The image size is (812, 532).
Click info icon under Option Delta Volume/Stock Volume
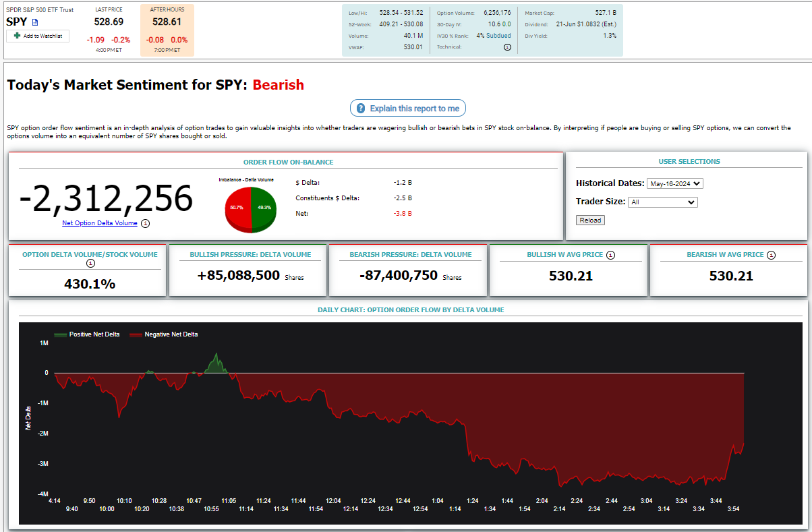(x=90, y=264)
